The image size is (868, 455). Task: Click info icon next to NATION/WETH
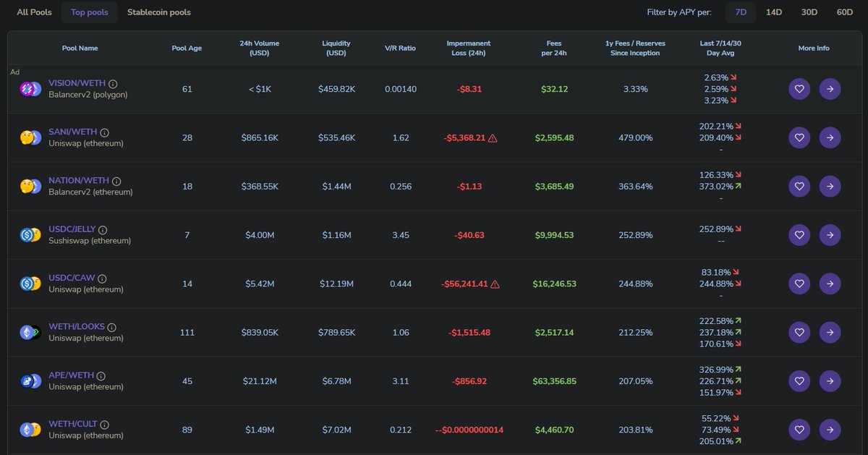[x=116, y=181]
